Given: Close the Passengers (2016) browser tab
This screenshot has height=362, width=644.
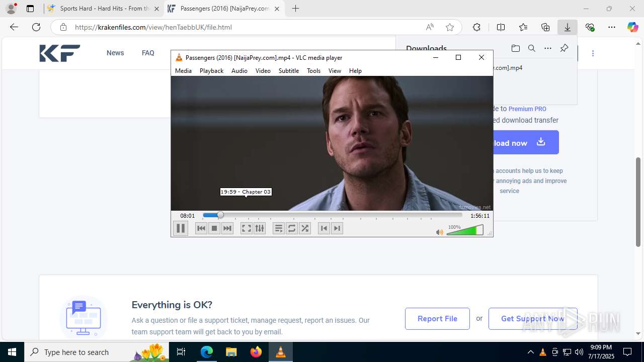Looking at the screenshot, I should [277, 9].
